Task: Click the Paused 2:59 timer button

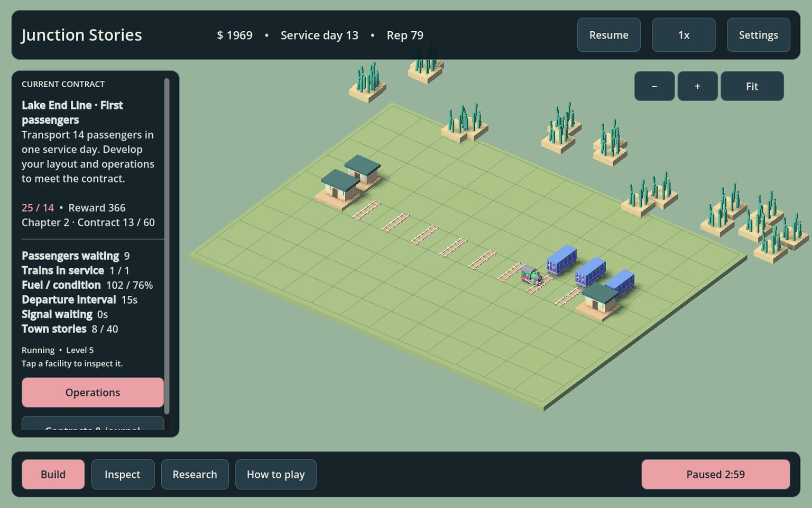Action: click(x=715, y=474)
